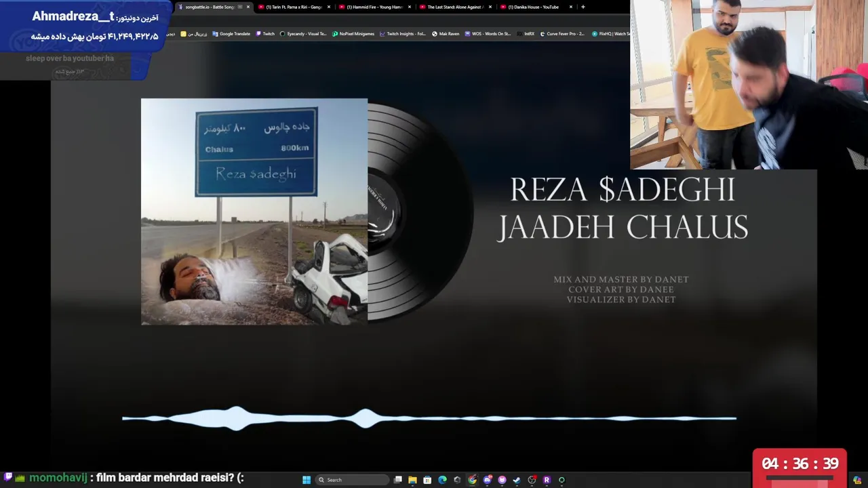Close the songbattle.io tab
The image size is (868, 488).
coord(248,7)
